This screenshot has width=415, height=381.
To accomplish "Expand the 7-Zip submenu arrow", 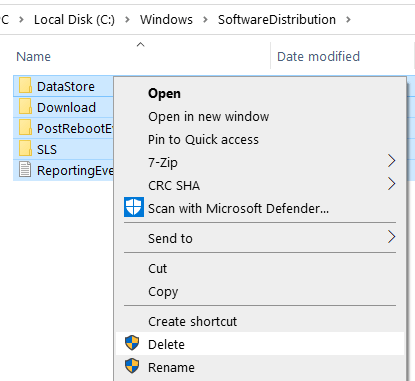I will point(392,161).
